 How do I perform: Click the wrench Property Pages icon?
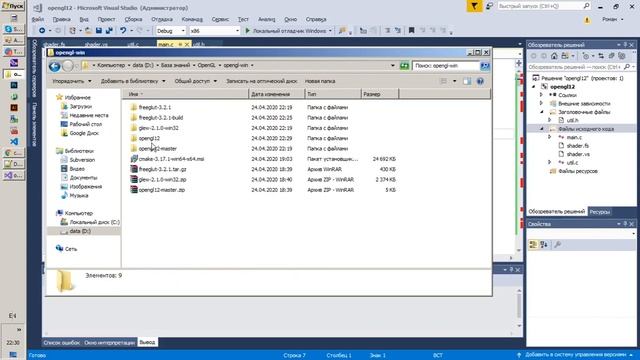point(558,244)
